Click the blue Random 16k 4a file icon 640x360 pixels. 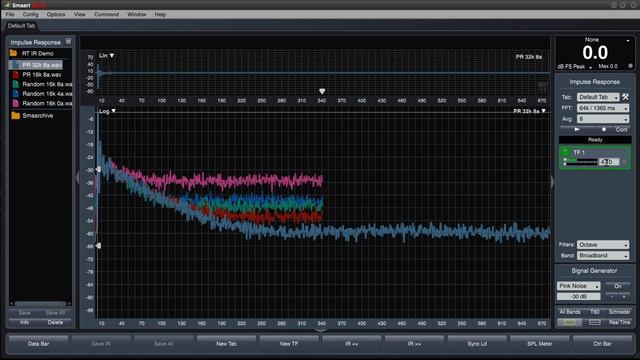pyautogui.click(x=16, y=93)
